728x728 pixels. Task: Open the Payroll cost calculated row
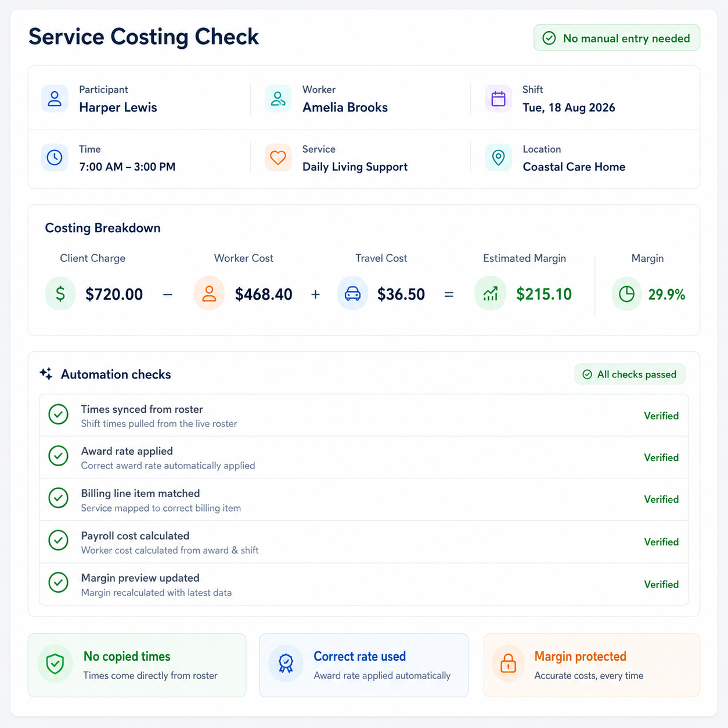click(364, 542)
